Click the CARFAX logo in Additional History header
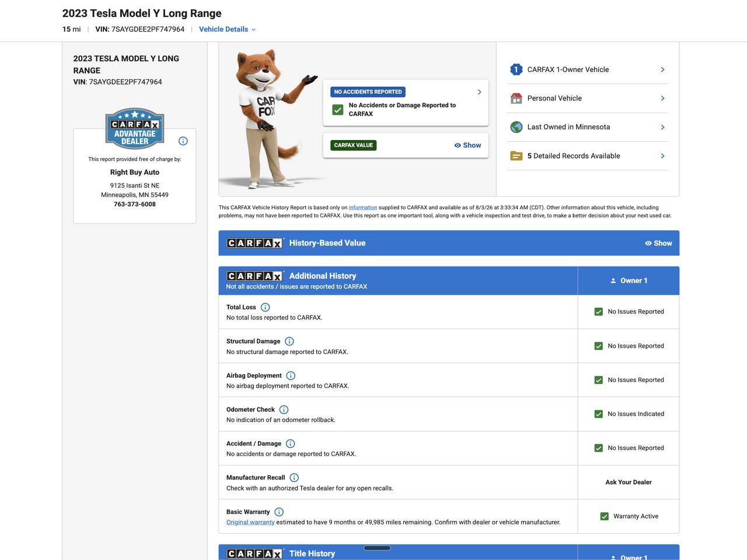 click(x=255, y=276)
